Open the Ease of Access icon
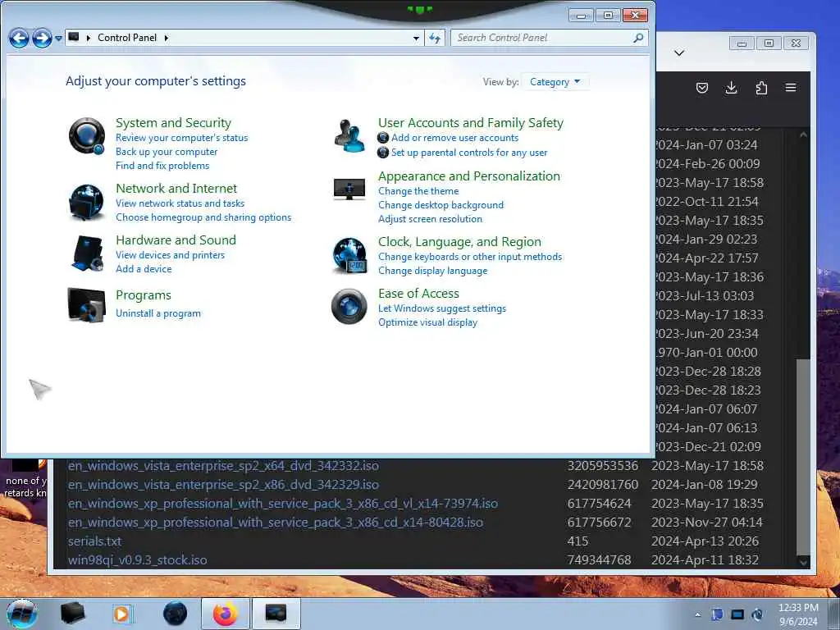The height and width of the screenshot is (630, 840). pos(349,307)
